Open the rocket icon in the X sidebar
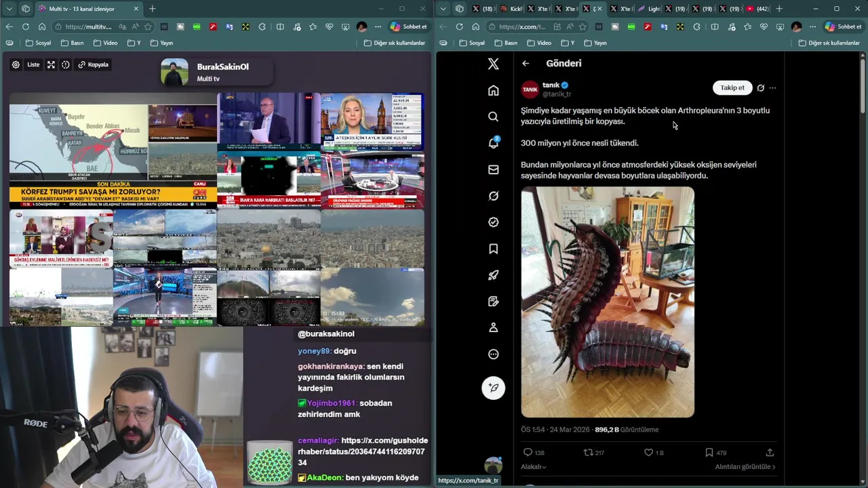This screenshot has width=868, height=488. pyautogui.click(x=493, y=275)
